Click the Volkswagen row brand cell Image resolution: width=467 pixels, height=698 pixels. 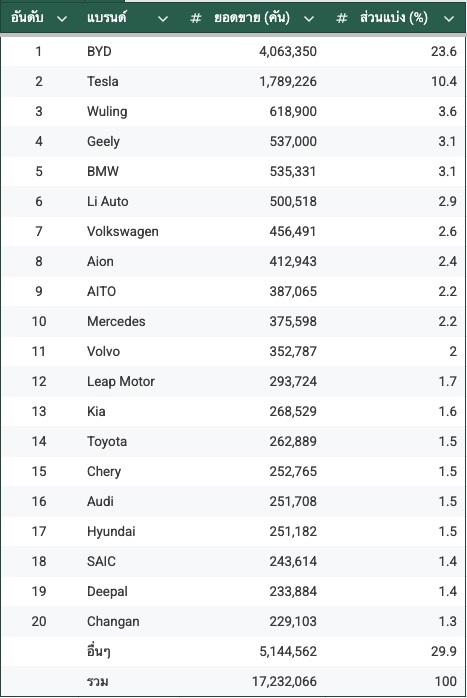[x=123, y=231]
